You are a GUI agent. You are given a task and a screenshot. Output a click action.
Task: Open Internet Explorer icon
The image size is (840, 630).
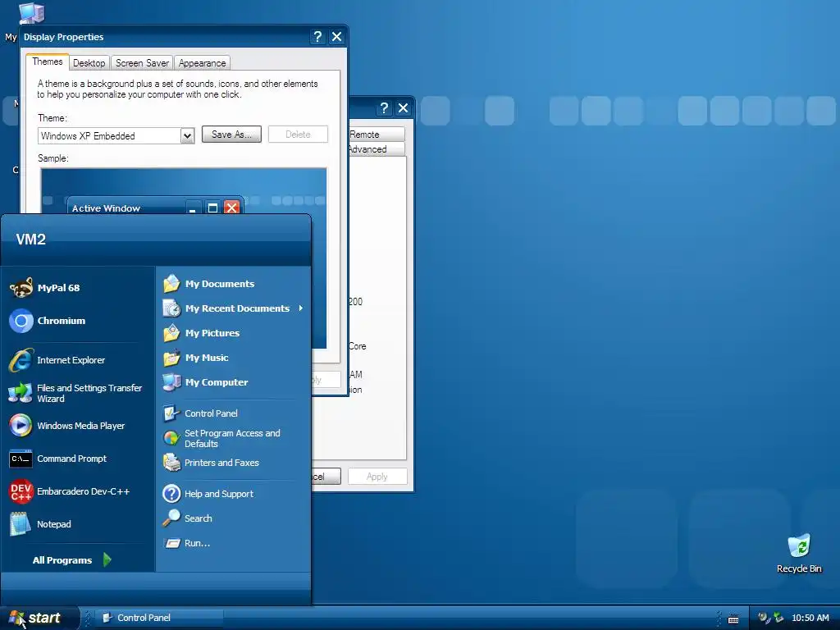(x=21, y=360)
